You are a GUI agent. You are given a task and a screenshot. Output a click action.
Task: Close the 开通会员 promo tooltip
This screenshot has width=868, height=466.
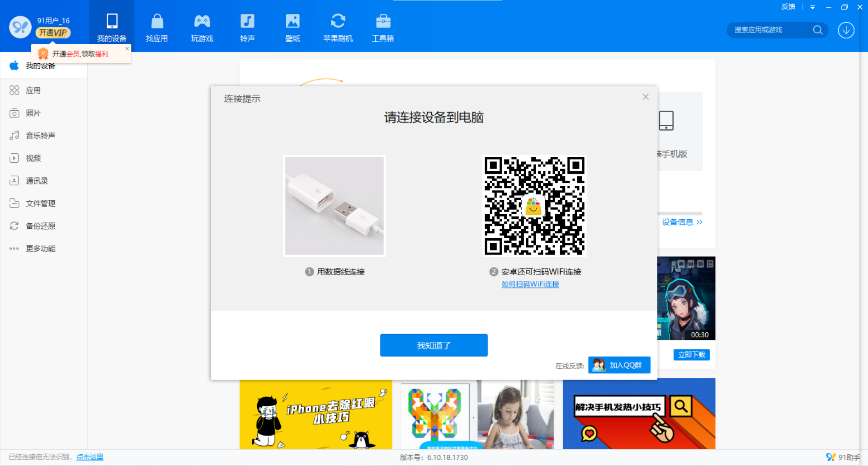click(x=127, y=48)
